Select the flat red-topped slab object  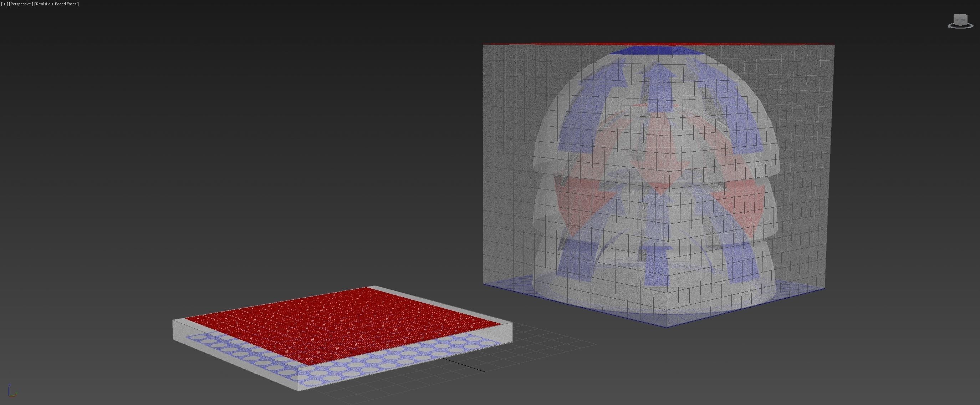click(x=342, y=338)
